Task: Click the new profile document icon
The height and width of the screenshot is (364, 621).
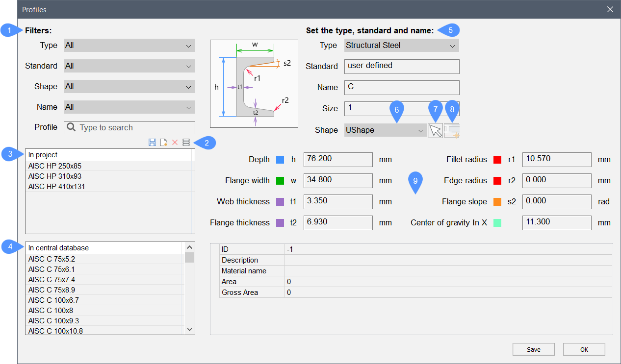Action: pyautogui.click(x=163, y=143)
